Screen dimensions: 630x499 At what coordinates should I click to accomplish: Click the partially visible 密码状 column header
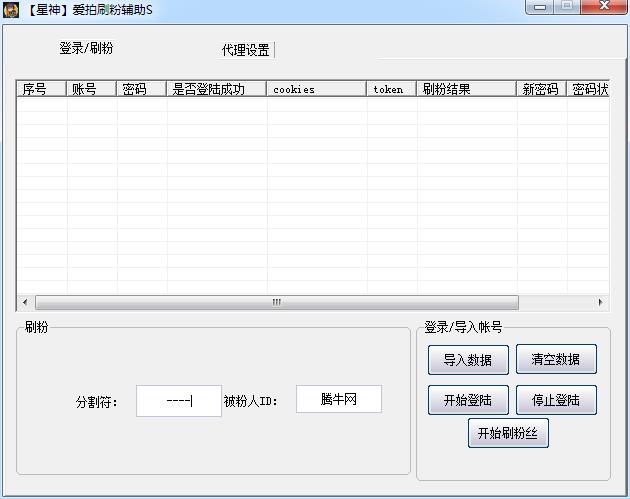tap(588, 89)
